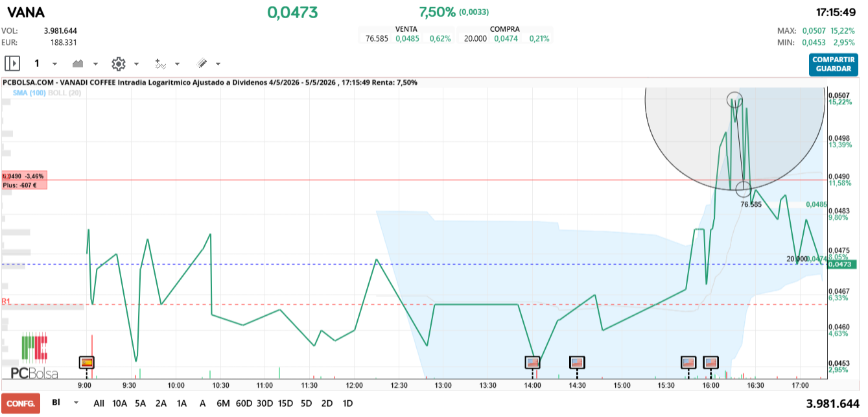Click the US flag event at 14:30
This screenshot has height=417, width=868.
point(576,362)
